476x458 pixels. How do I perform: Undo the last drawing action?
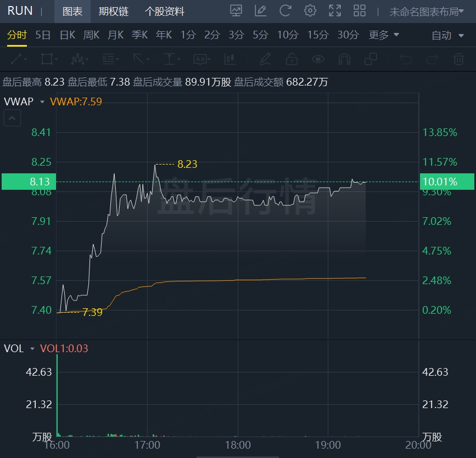click(406, 59)
